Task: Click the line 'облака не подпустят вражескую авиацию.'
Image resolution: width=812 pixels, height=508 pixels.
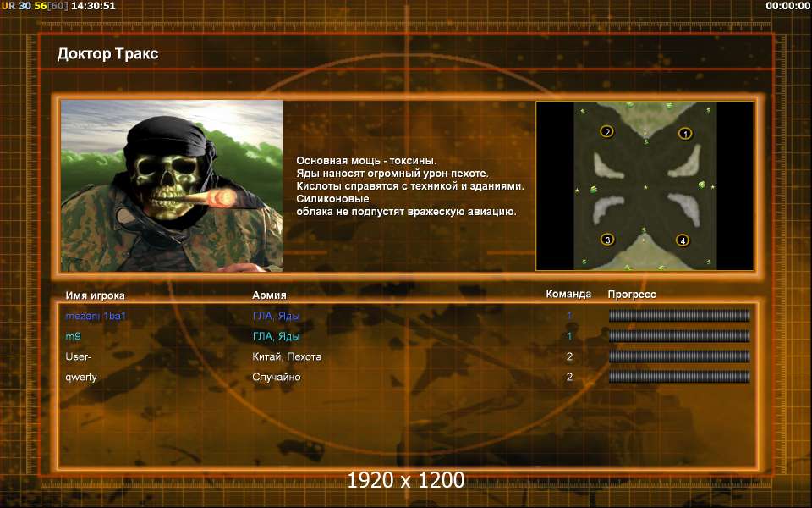Action: [406, 212]
